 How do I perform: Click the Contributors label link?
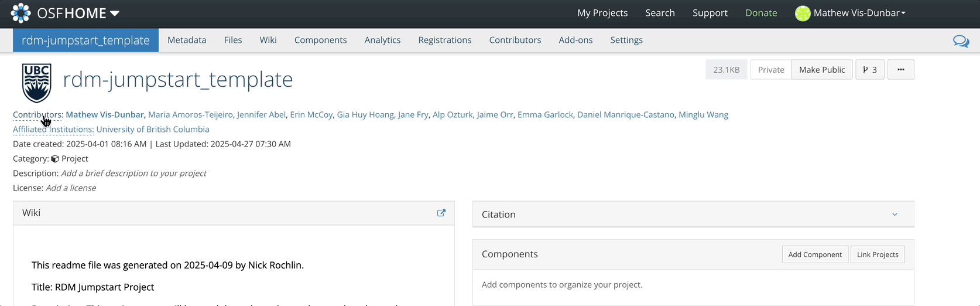38,115
